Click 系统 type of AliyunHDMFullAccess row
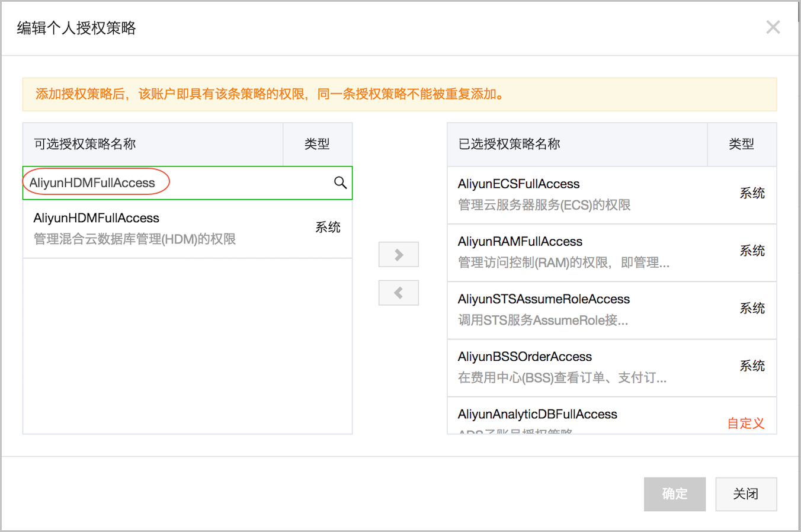 coord(328,227)
